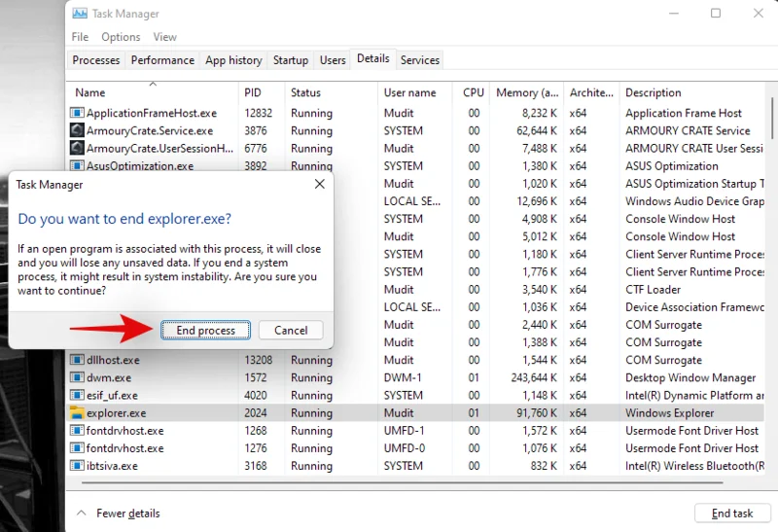Click the ApplicationFrameHost.exe process icon
The height and width of the screenshot is (532, 778).
click(x=77, y=113)
